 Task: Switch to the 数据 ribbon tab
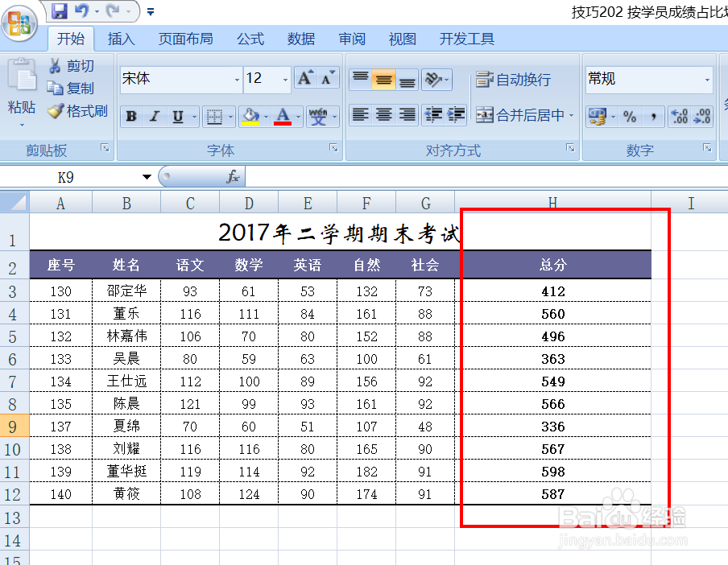pos(300,38)
